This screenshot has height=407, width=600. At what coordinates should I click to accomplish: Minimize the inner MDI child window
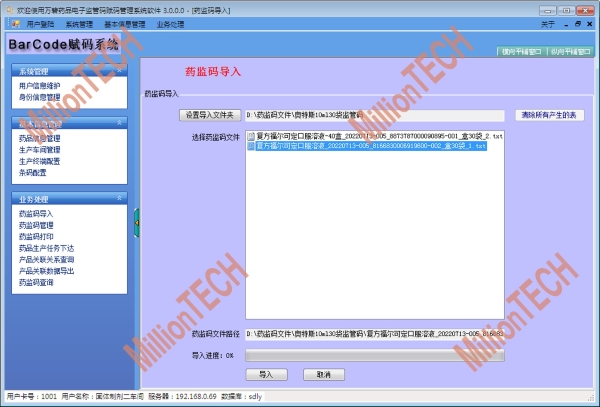point(566,24)
